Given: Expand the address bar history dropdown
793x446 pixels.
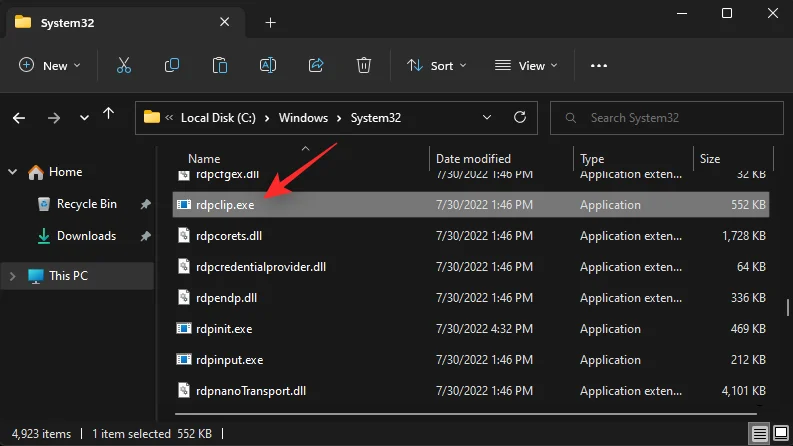Looking at the screenshot, I should click(x=487, y=117).
